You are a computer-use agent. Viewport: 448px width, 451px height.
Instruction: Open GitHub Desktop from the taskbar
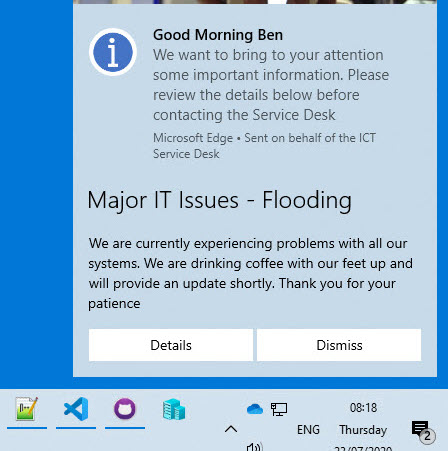pos(125,409)
